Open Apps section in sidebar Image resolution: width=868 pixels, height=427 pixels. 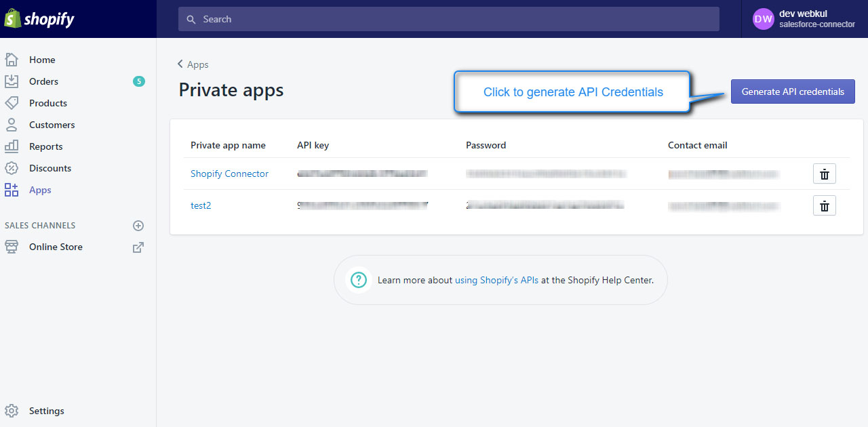(40, 190)
